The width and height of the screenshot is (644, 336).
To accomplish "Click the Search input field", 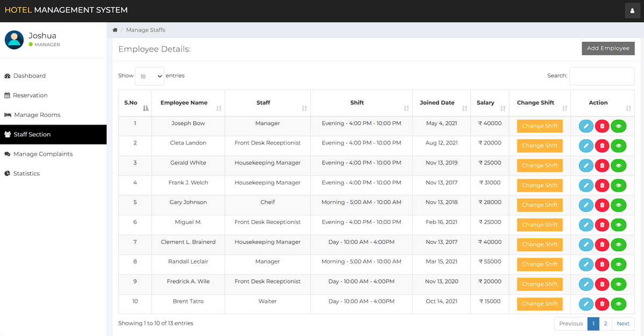I will (602, 76).
